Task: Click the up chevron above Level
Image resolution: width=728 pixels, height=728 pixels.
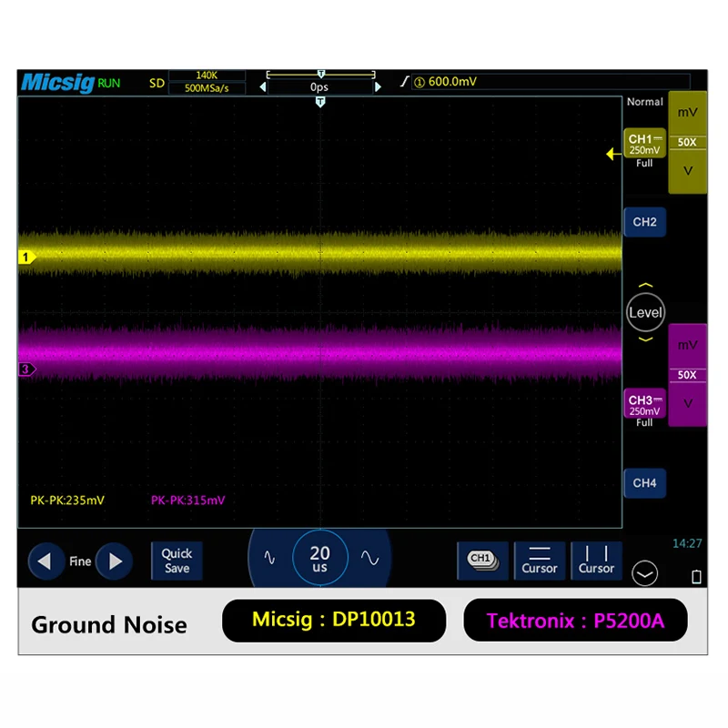Action: click(645, 285)
